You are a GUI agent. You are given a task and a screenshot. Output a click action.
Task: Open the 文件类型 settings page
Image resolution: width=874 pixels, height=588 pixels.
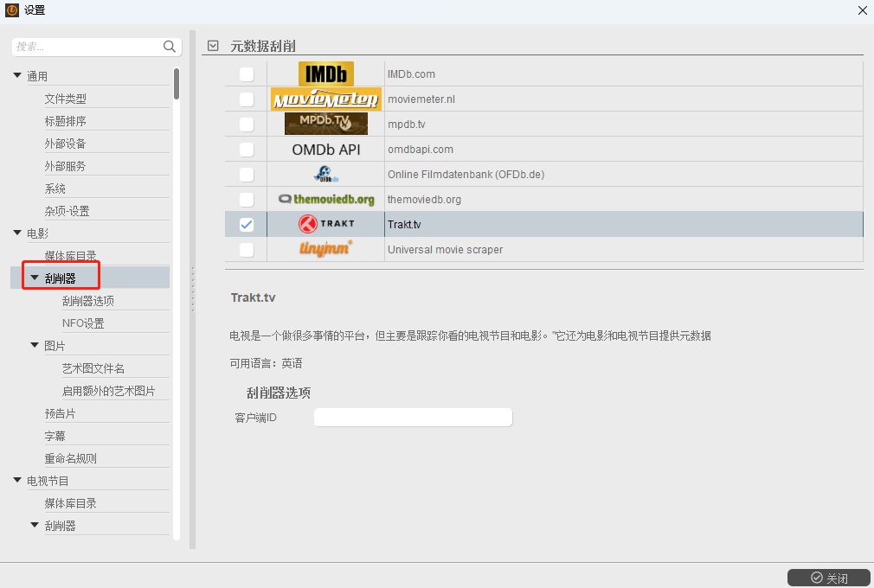pos(65,99)
